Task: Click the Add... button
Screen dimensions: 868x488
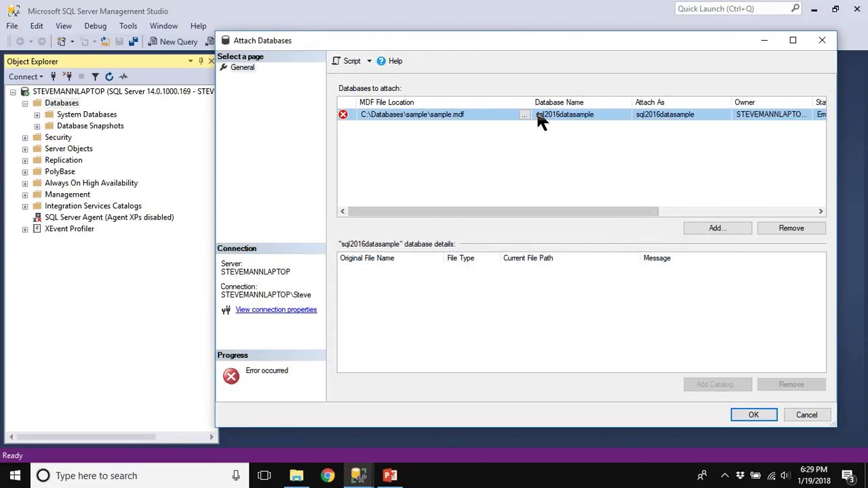Action: pos(717,228)
